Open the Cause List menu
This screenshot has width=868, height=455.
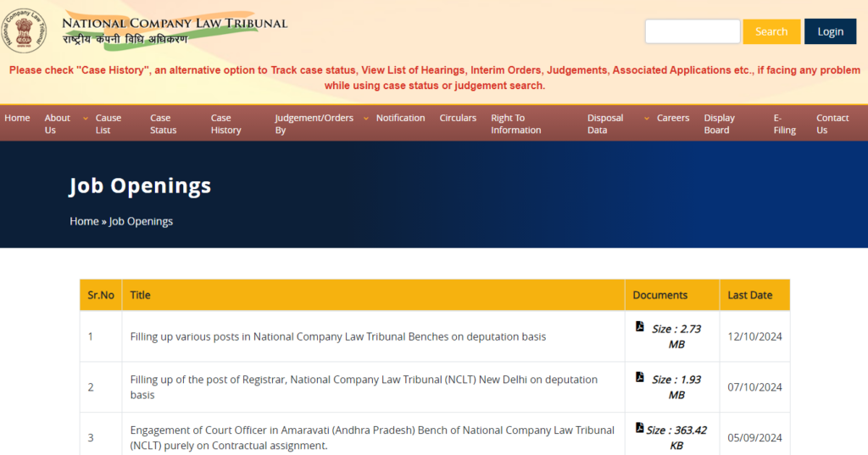(x=108, y=124)
